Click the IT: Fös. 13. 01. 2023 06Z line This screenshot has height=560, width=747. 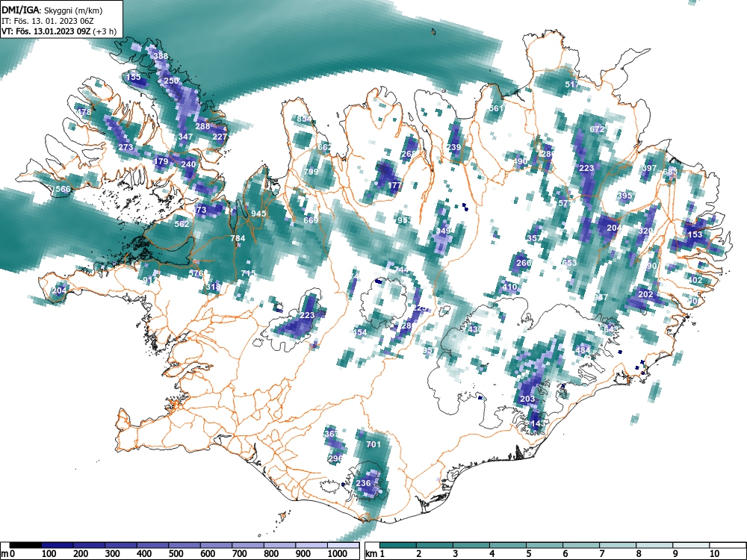pyautogui.click(x=48, y=21)
